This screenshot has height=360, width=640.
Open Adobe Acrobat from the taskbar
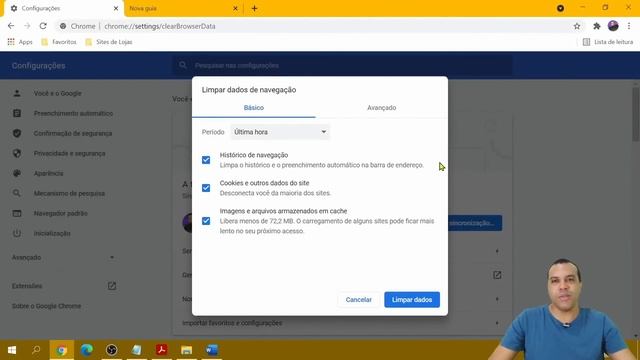162,350
